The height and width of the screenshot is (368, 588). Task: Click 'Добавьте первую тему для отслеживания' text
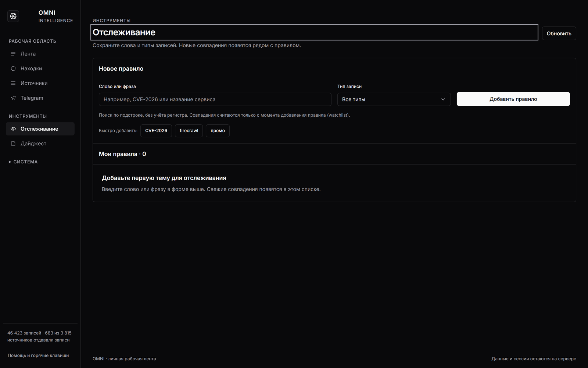tap(164, 178)
